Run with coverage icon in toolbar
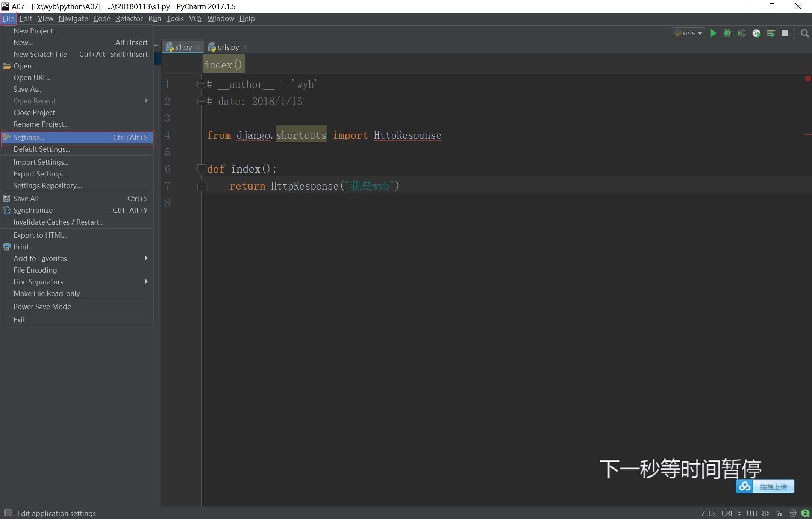Viewport: 812px width, 519px height. click(742, 33)
